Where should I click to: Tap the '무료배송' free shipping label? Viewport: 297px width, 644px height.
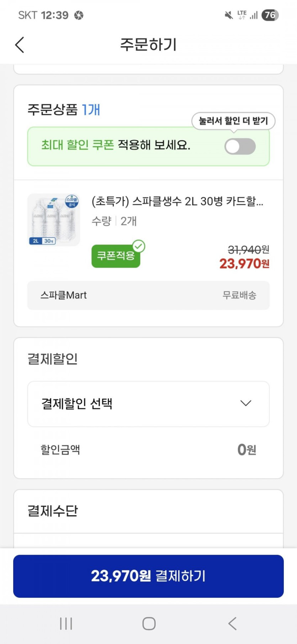click(x=239, y=295)
